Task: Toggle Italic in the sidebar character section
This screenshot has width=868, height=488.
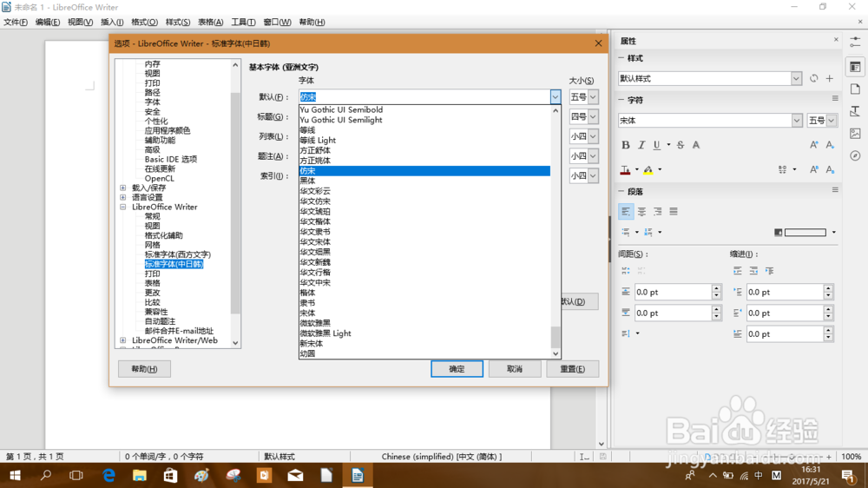Action: tap(641, 145)
